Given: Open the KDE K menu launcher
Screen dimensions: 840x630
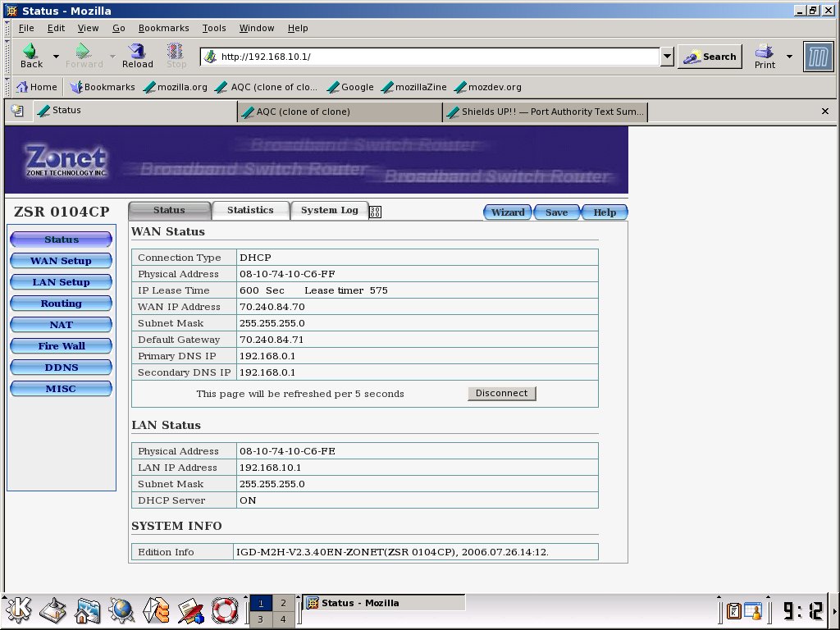Looking at the screenshot, I should point(18,609).
